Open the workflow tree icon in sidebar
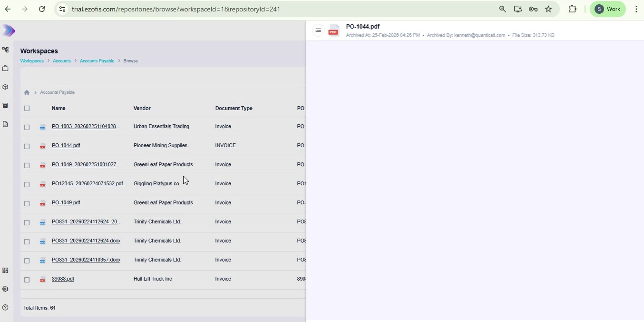This screenshot has width=644, height=322. (x=6, y=50)
